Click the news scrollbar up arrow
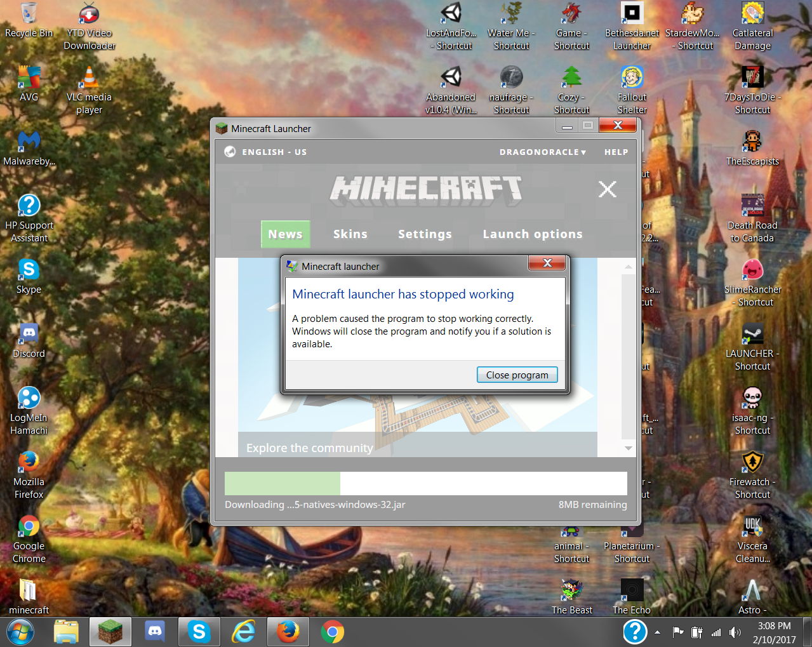 (x=628, y=267)
